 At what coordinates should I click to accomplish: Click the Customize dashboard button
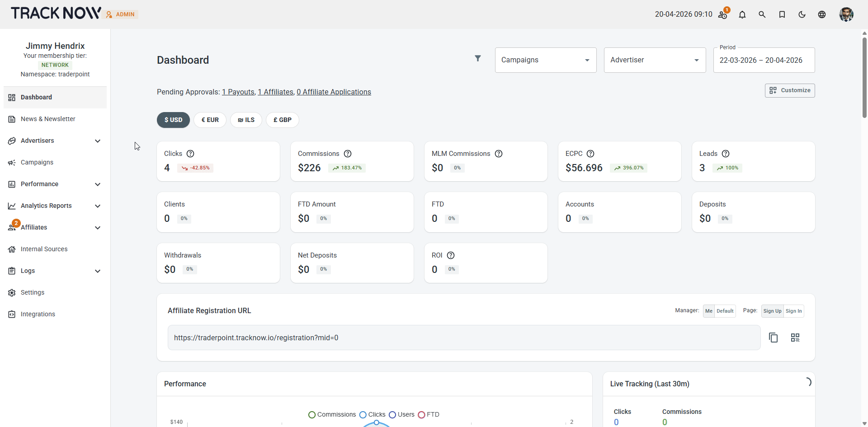point(790,90)
